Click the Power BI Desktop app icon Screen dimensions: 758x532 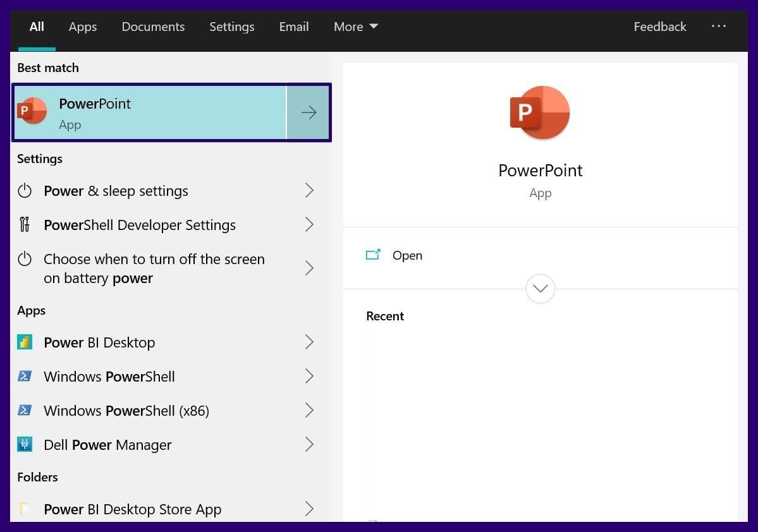(x=25, y=342)
